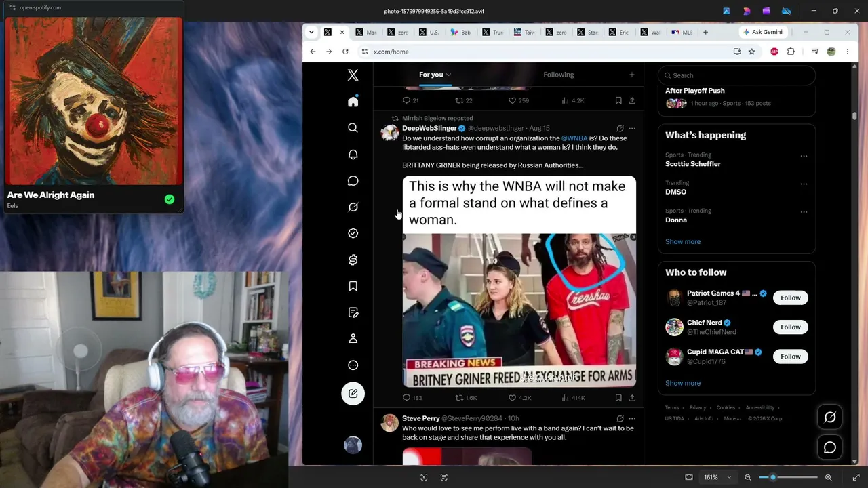Ask Grok about the DeepWebSlinger post
Image resolution: width=868 pixels, height=488 pixels.
click(620, 128)
